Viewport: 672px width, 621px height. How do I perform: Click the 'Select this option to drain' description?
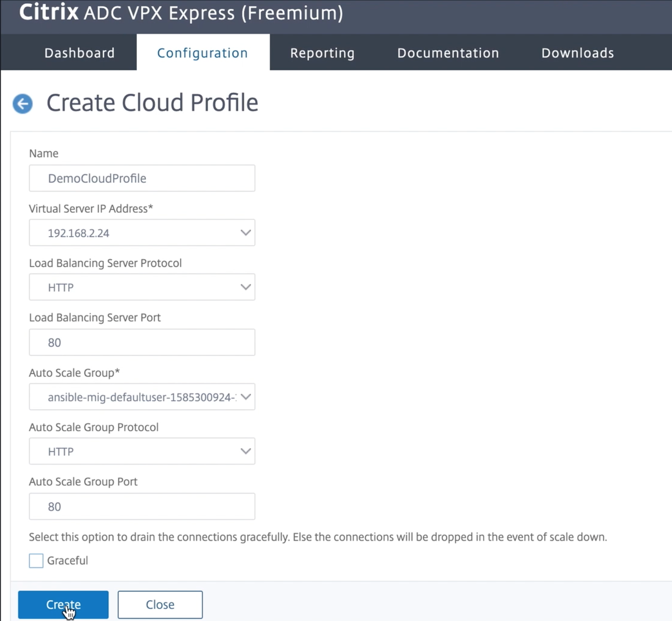coord(318,537)
